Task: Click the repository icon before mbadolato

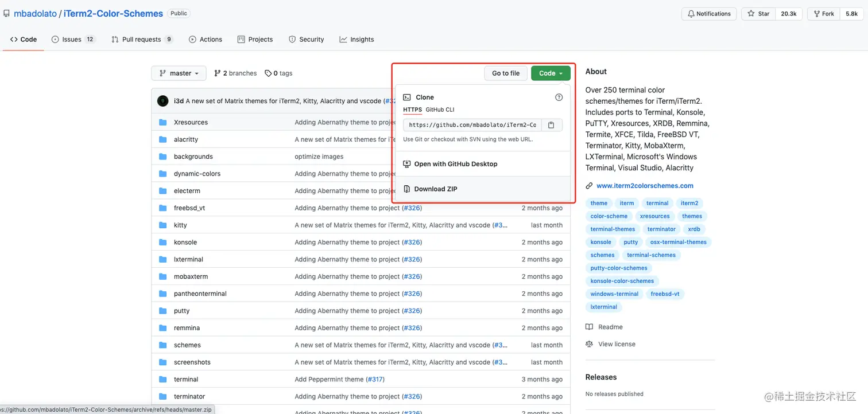Action: click(x=6, y=13)
